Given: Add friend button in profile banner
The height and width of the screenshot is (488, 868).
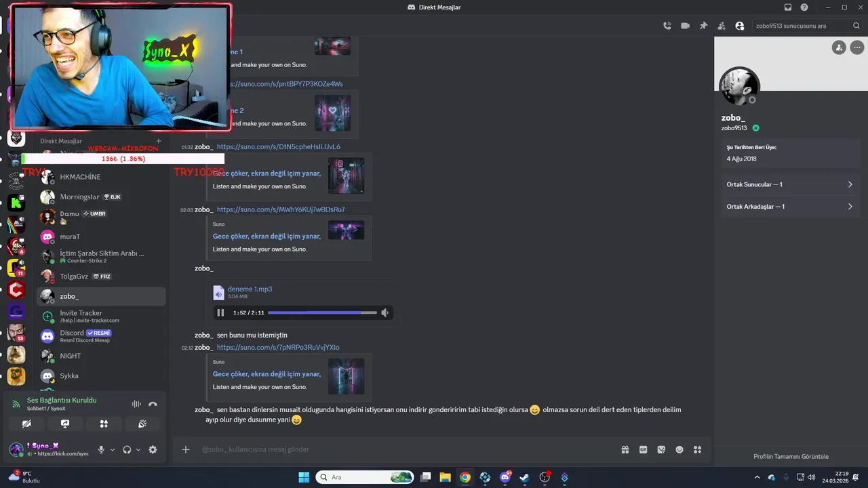Looking at the screenshot, I should pyautogui.click(x=839, y=47).
